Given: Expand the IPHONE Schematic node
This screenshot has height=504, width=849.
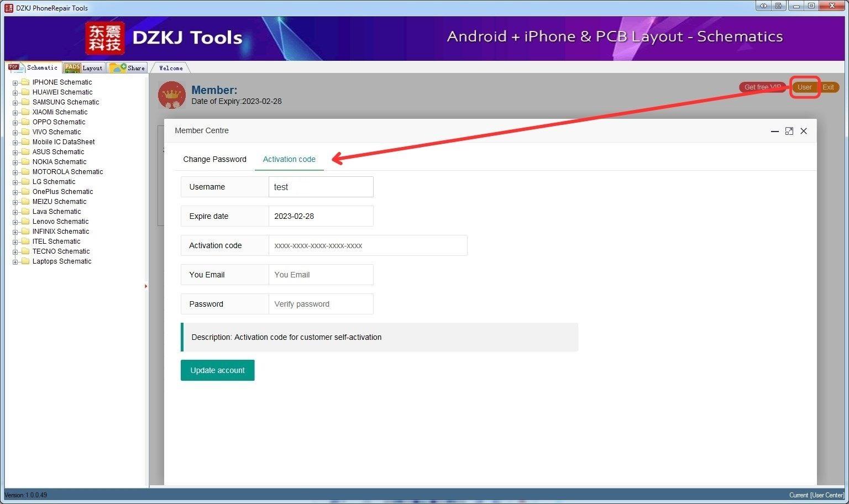Looking at the screenshot, I should tap(15, 83).
